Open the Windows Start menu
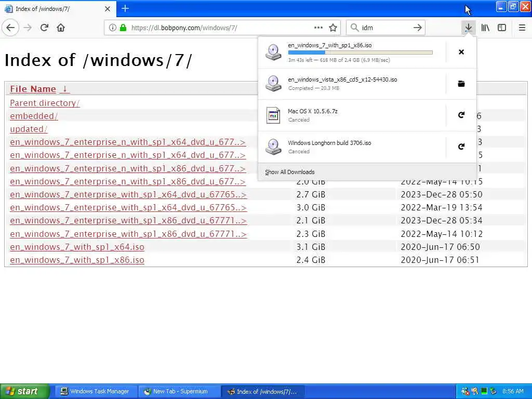The width and height of the screenshot is (532, 399). [24, 391]
